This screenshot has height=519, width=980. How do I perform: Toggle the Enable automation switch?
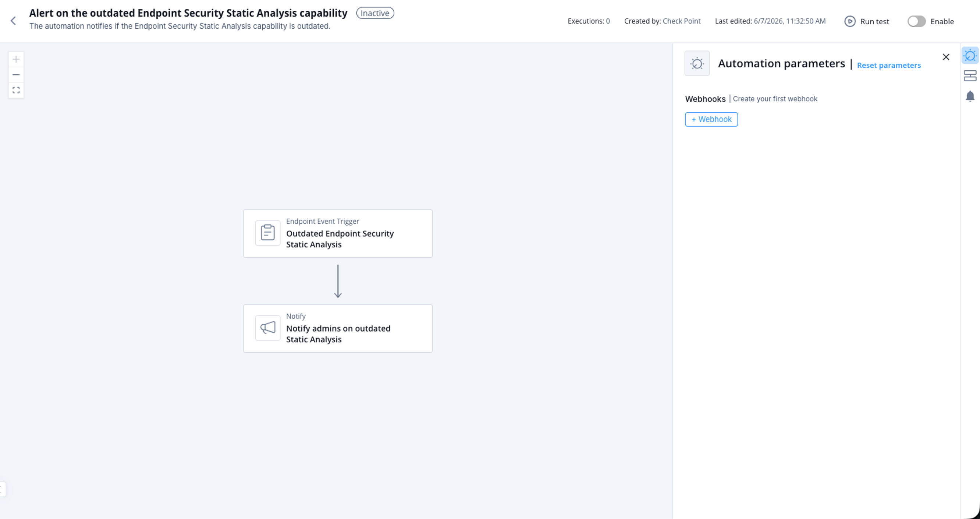(916, 21)
